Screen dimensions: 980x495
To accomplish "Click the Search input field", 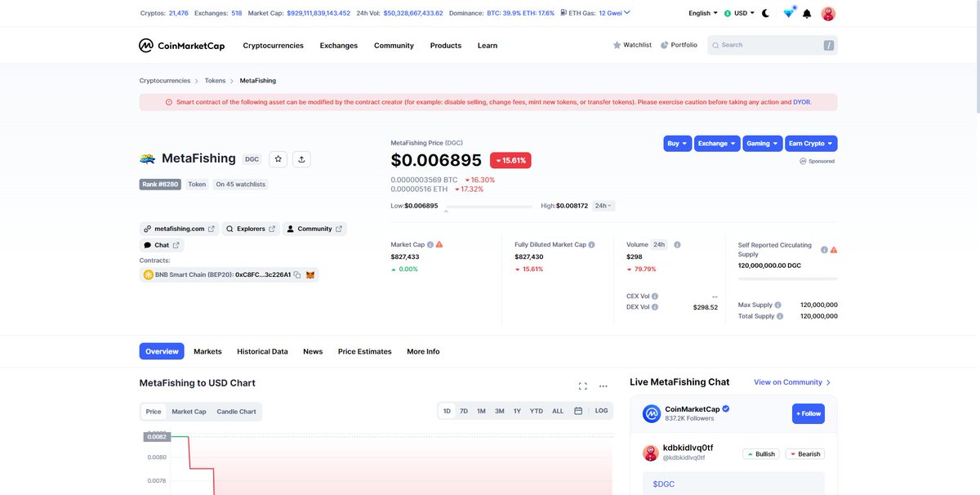I will pos(773,45).
